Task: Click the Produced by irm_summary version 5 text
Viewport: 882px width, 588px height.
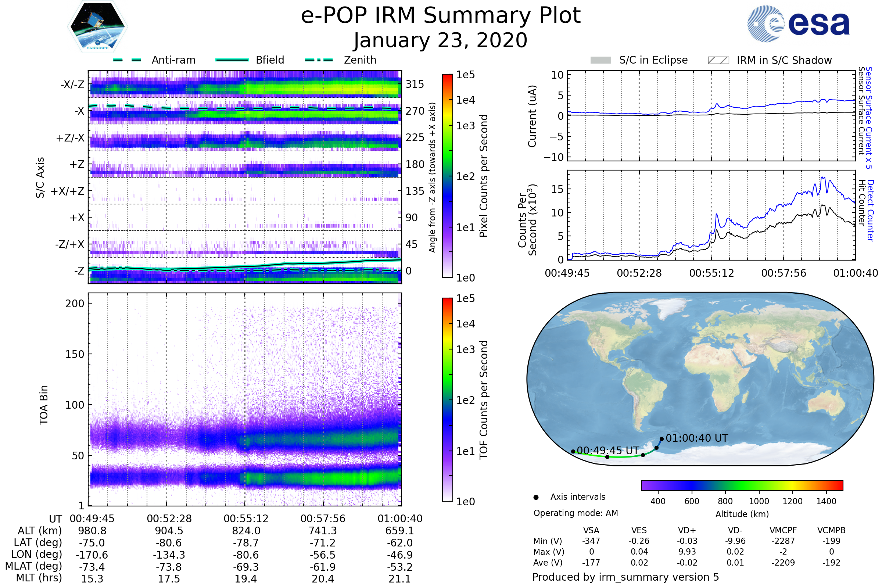Action: click(x=625, y=577)
